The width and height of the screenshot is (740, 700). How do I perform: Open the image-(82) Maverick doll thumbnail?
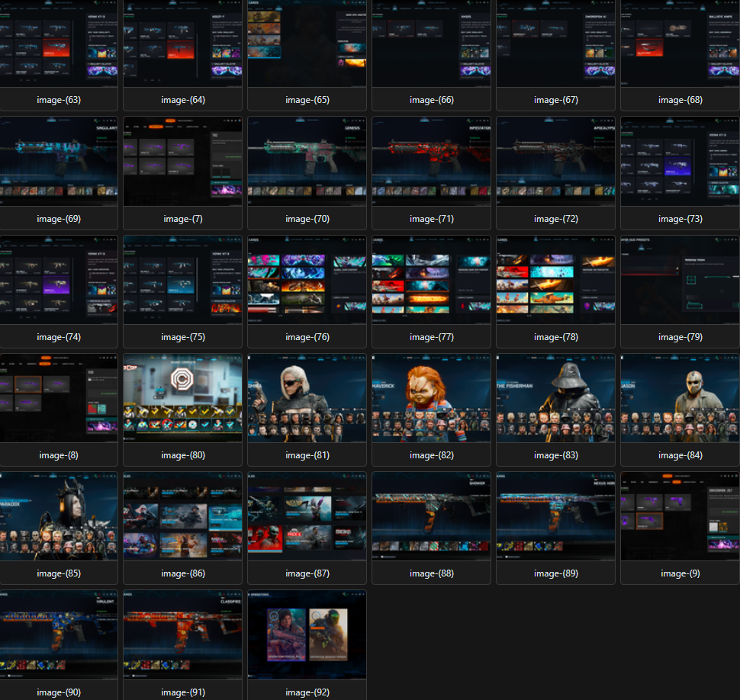[x=431, y=398]
